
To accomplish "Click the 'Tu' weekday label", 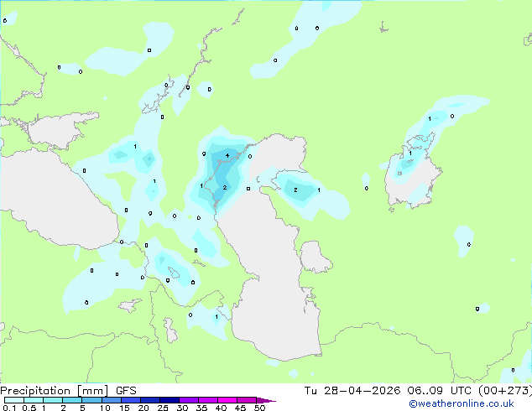I will click(x=310, y=391).
